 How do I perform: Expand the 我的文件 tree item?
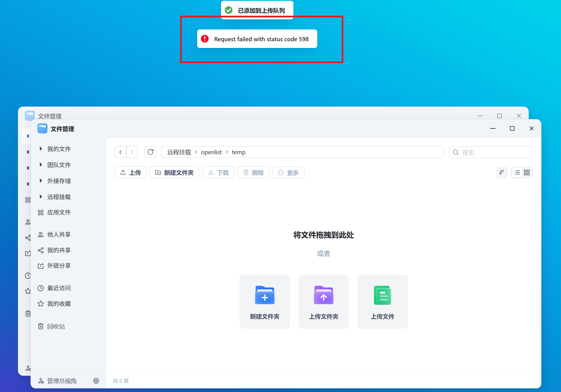[41, 149]
